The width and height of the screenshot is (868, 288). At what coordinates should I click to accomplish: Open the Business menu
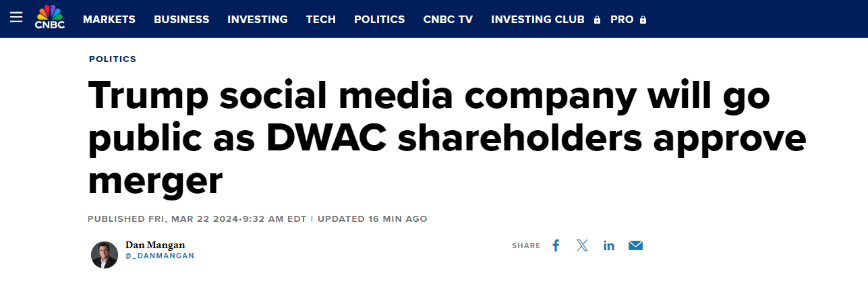181,20
